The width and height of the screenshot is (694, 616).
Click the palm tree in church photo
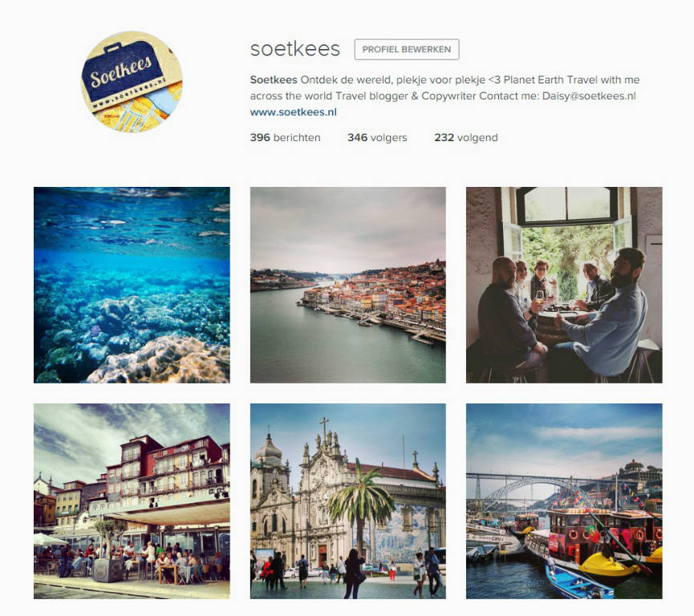(x=362, y=505)
